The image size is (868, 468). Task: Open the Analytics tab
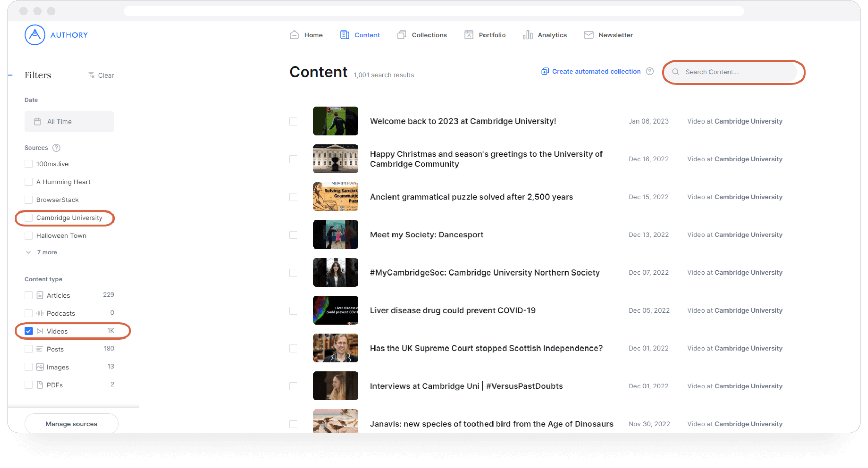point(552,35)
